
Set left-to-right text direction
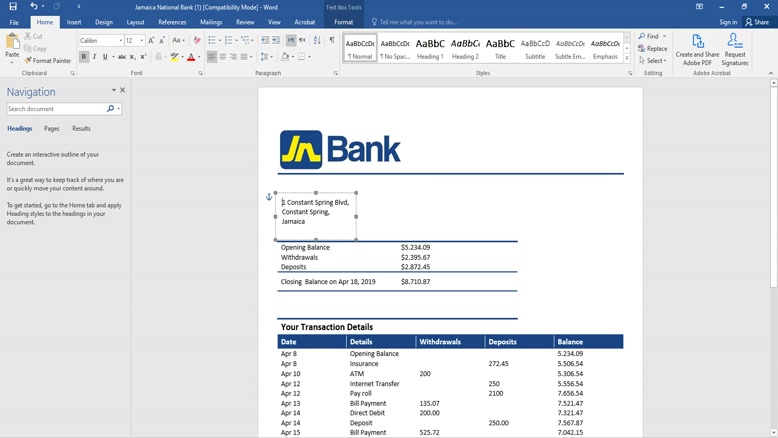(291, 41)
